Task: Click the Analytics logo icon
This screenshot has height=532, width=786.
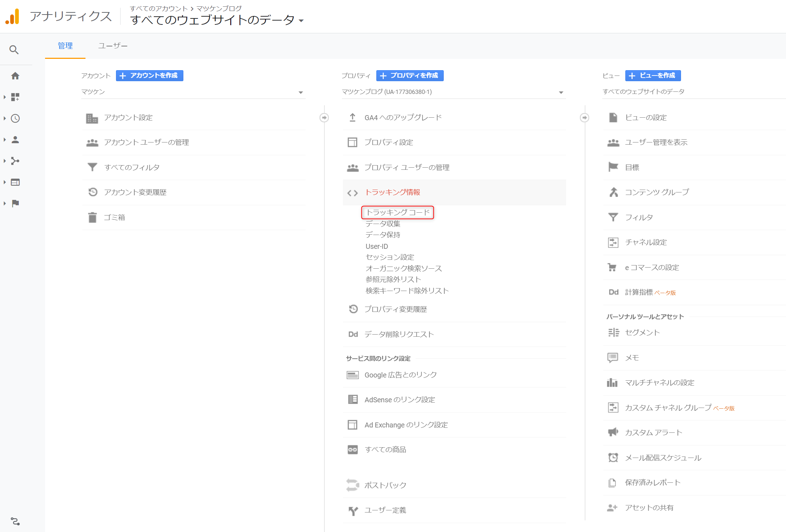Action: click(12, 16)
